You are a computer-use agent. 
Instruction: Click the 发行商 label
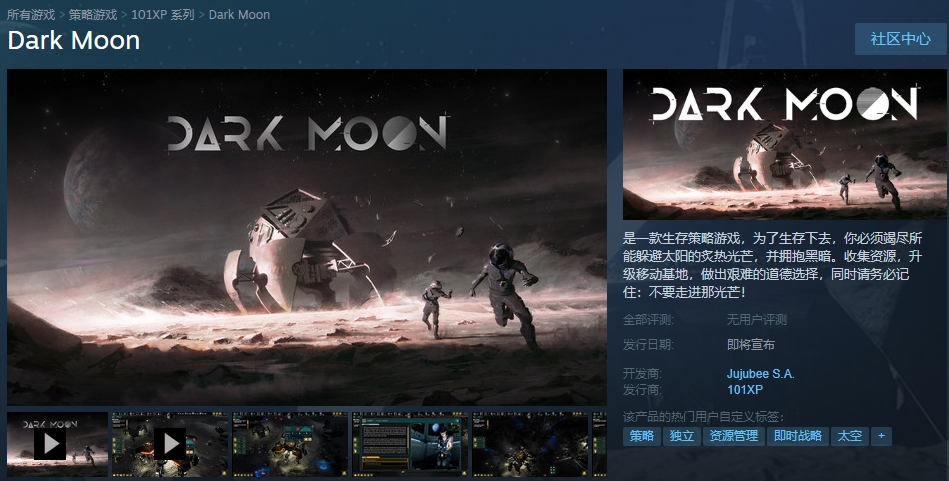click(x=642, y=390)
